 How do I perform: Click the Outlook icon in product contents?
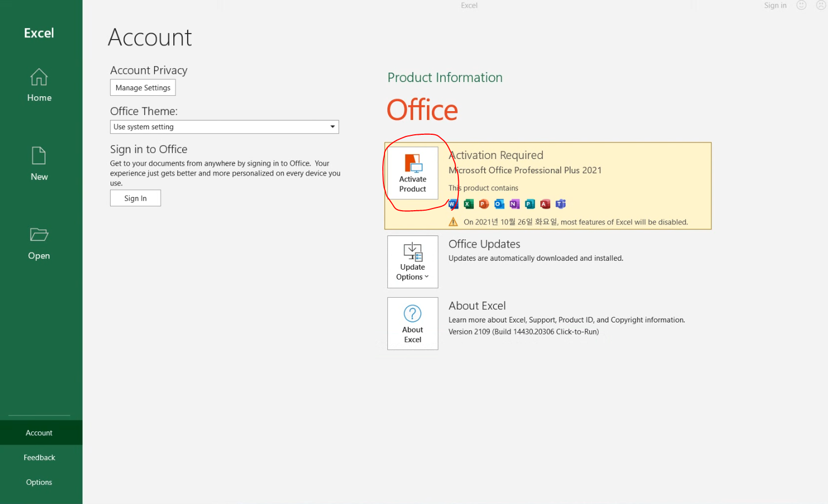[x=500, y=204]
